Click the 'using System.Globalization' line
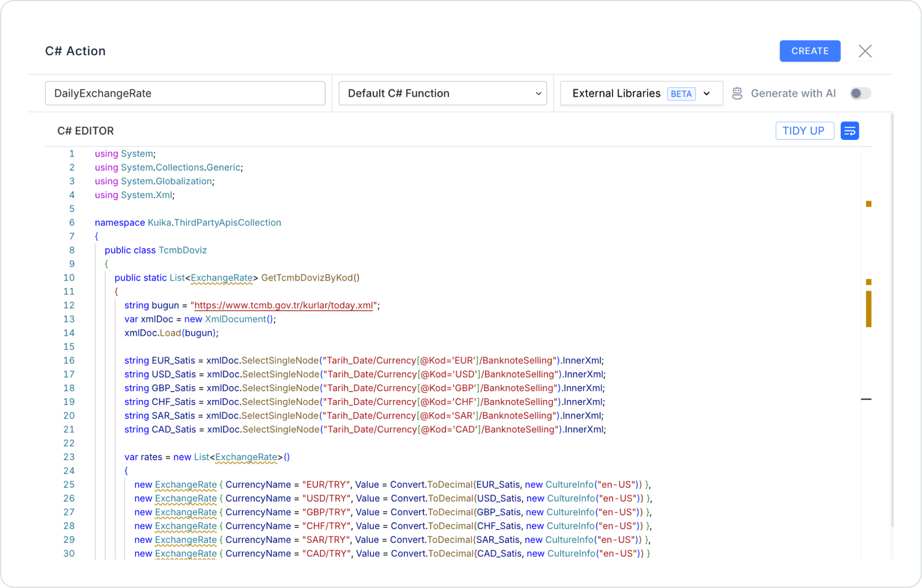Viewport: 922px width, 588px height. pyautogui.click(x=154, y=181)
